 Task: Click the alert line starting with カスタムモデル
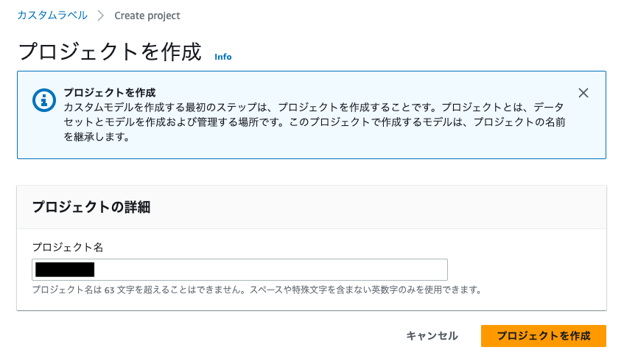pos(314,108)
